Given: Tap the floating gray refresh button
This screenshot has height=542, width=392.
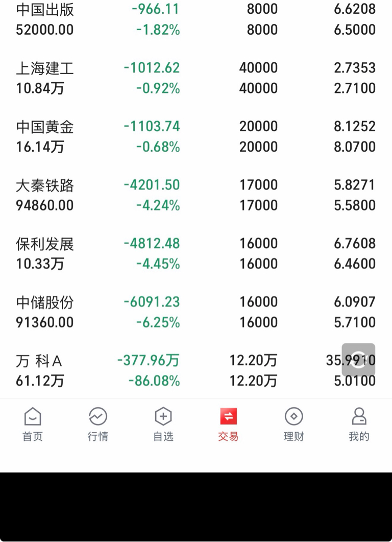Looking at the screenshot, I should coord(358,360).
